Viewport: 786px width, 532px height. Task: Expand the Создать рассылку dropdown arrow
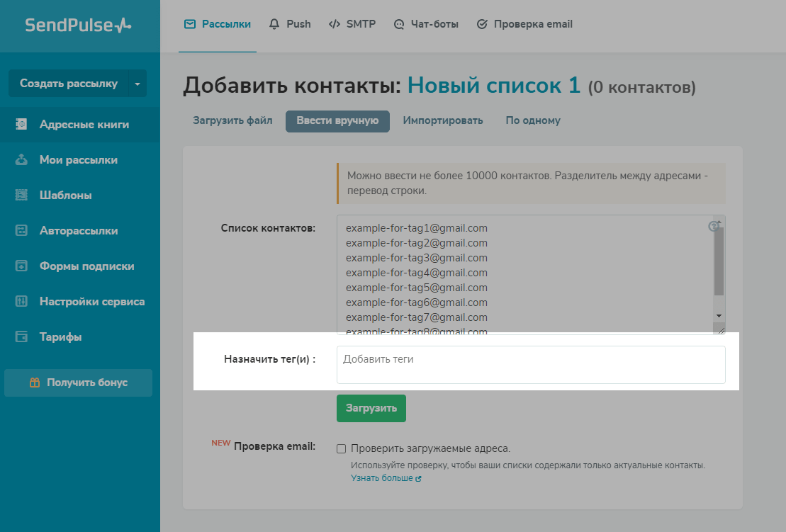137,84
